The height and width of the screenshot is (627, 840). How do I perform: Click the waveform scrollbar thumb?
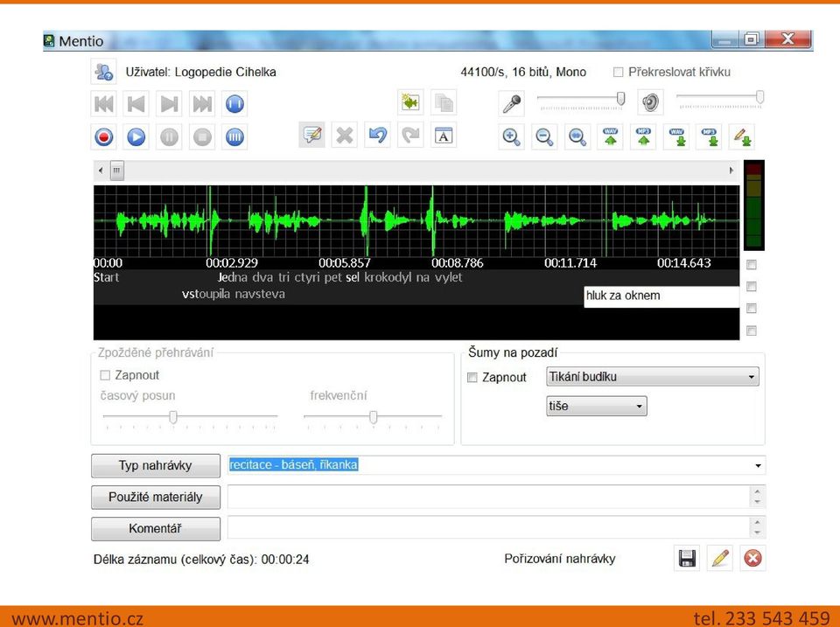click(x=116, y=171)
